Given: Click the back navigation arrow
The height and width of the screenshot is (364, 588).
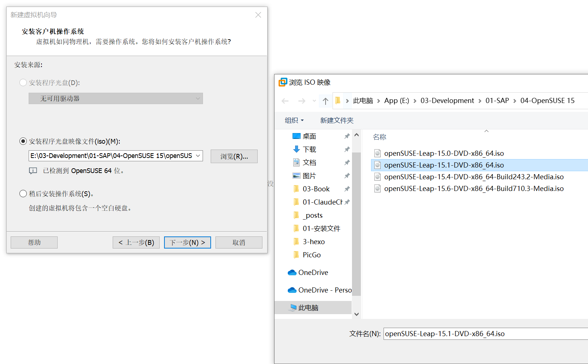Looking at the screenshot, I should (285, 101).
